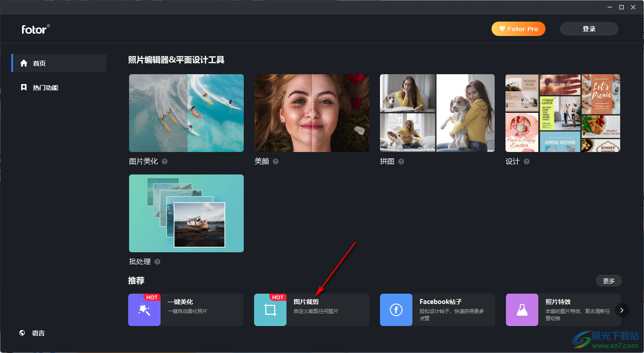Open the 美颜 face retouch thumbnail
The height and width of the screenshot is (353, 644).
pyautogui.click(x=312, y=113)
